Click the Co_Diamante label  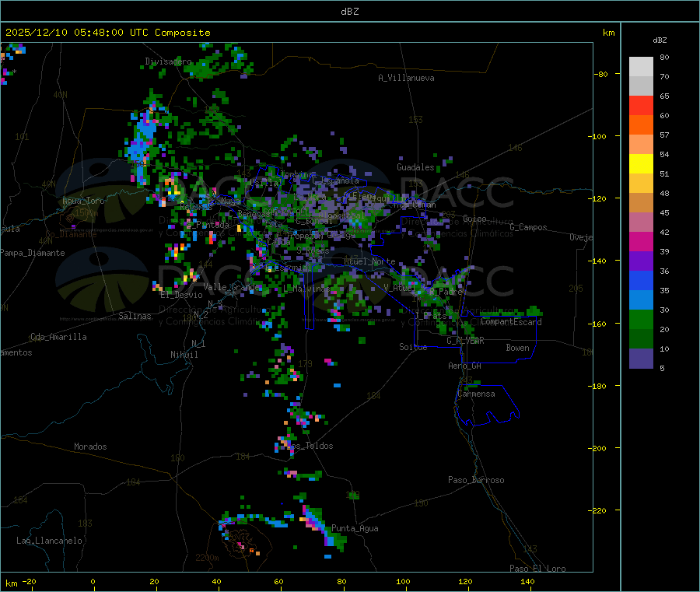pos(71,234)
